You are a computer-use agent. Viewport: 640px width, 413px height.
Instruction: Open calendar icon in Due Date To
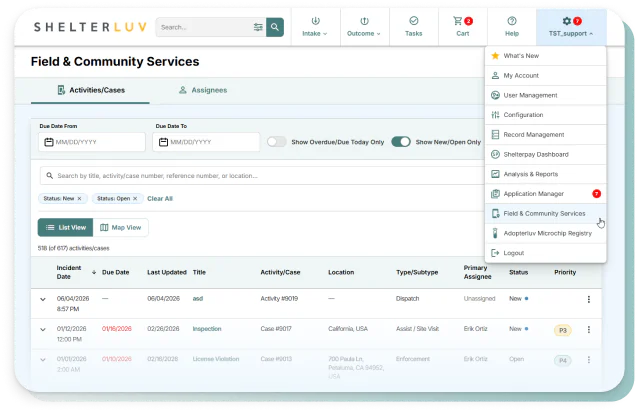pos(163,142)
